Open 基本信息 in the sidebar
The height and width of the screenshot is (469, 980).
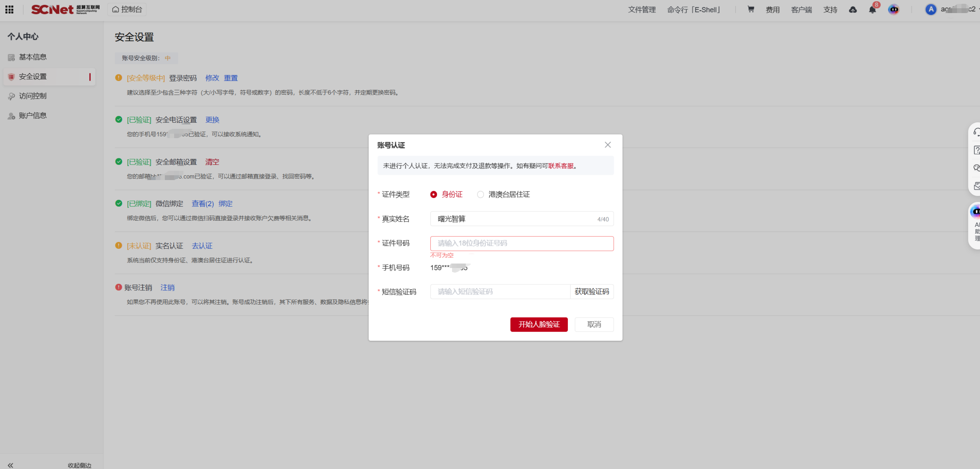pos(33,57)
